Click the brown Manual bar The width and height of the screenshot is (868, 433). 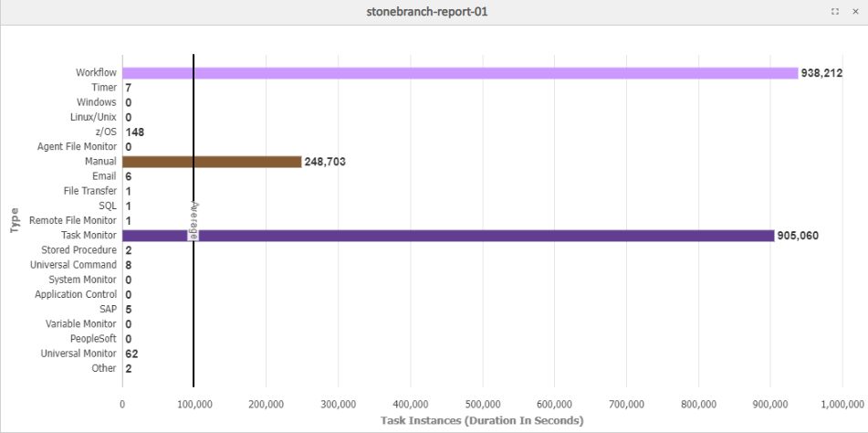(212, 162)
